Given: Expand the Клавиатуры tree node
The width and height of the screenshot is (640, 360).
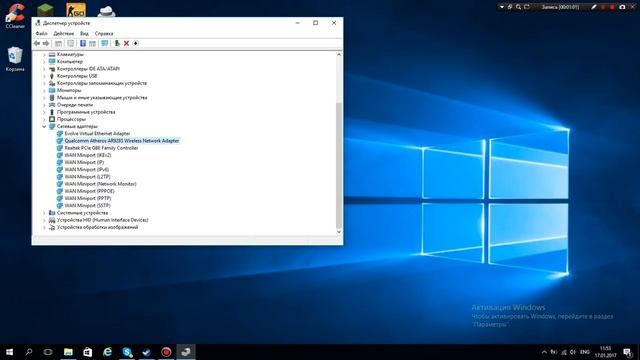Looking at the screenshot, I should 44,54.
